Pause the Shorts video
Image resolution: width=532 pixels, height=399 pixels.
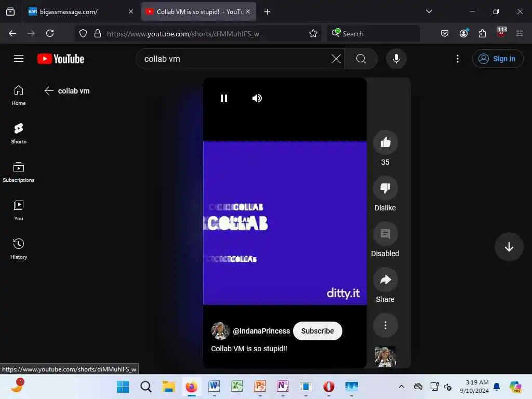[223, 98]
